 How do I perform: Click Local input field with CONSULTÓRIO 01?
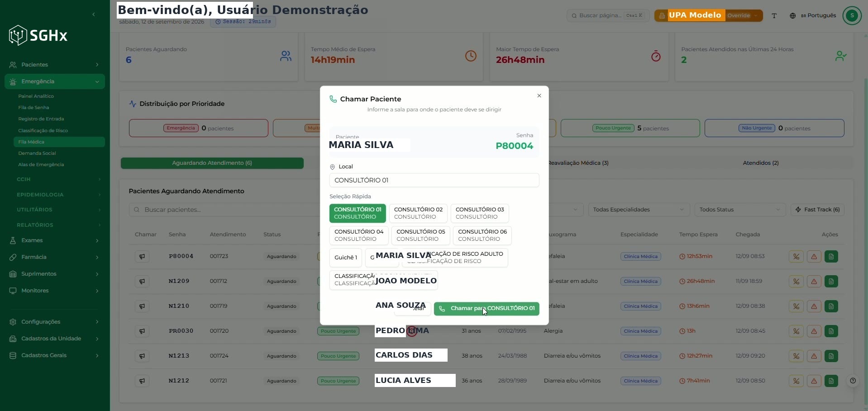434,180
